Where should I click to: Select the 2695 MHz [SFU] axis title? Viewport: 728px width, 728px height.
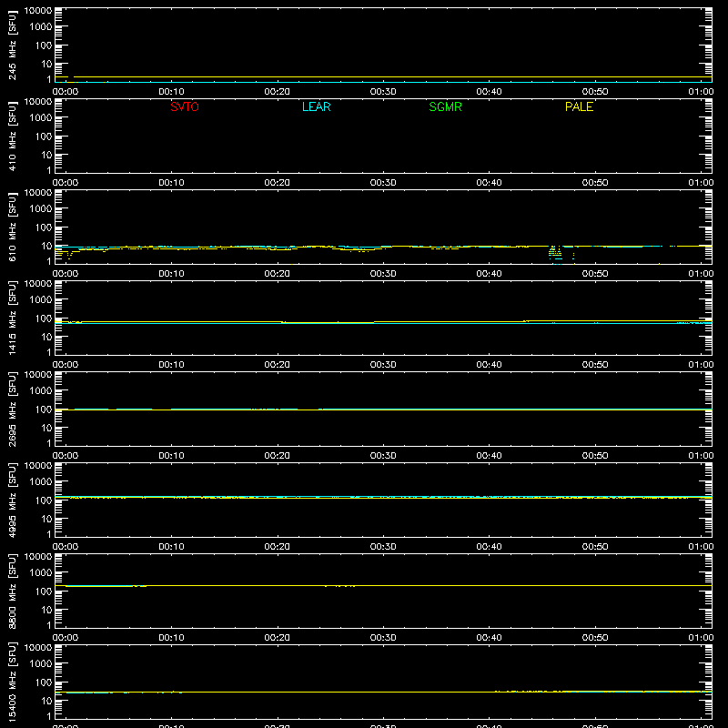coord(12,409)
